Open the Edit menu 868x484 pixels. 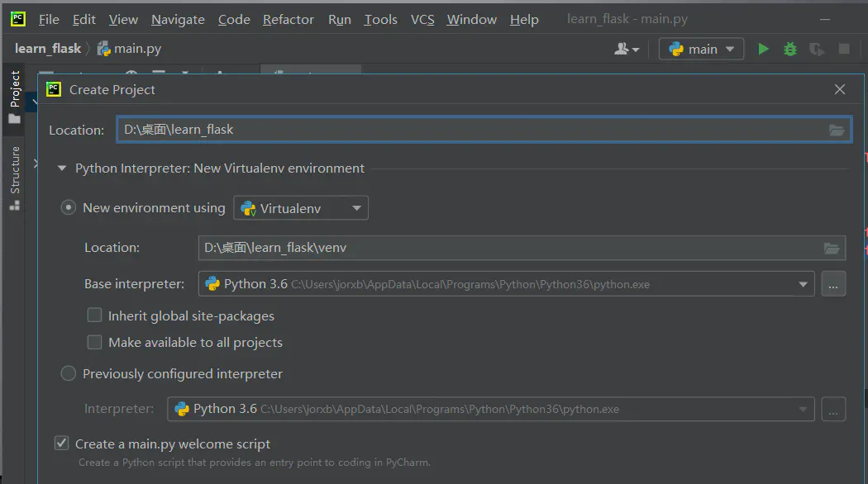coord(84,19)
